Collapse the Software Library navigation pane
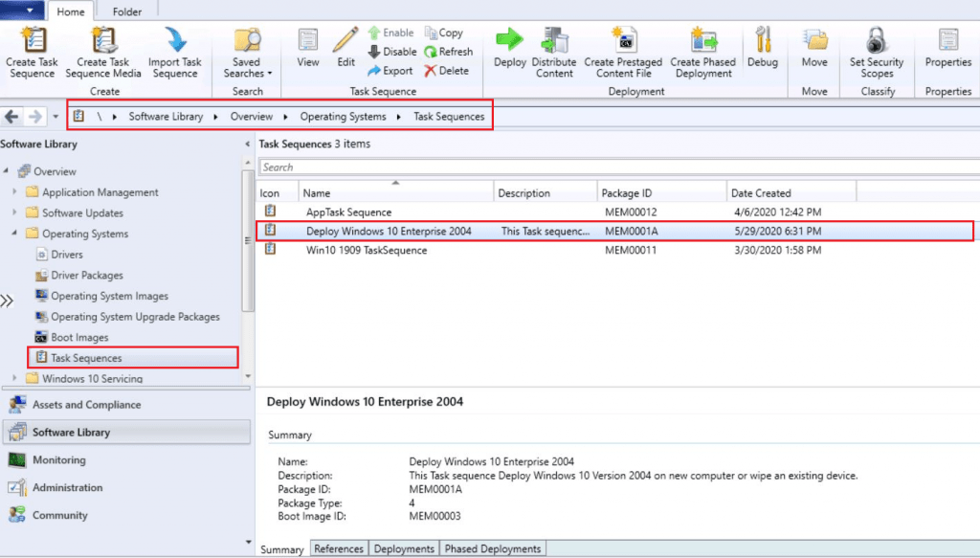 [248, 144]
